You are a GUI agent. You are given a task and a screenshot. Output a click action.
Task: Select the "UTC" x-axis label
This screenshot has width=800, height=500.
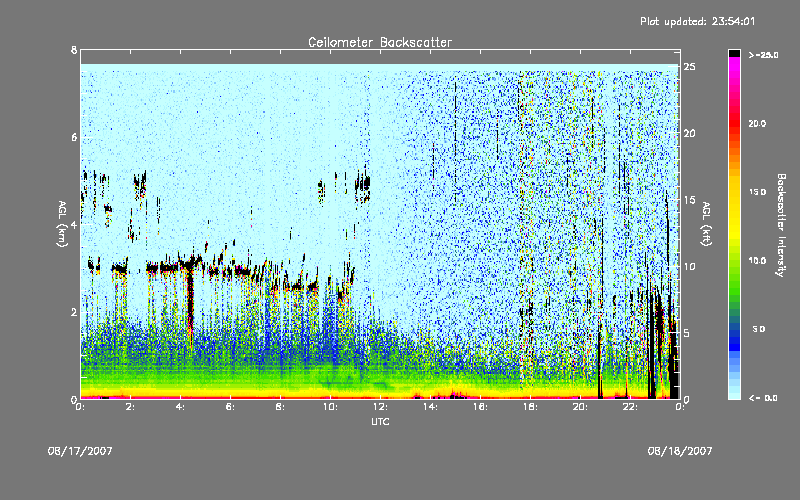pos(380,421)
